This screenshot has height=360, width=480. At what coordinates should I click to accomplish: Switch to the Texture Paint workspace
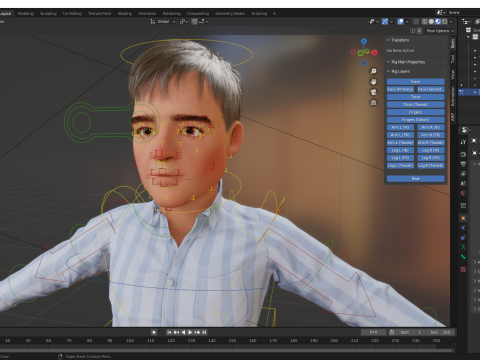(x=99, y=14)
